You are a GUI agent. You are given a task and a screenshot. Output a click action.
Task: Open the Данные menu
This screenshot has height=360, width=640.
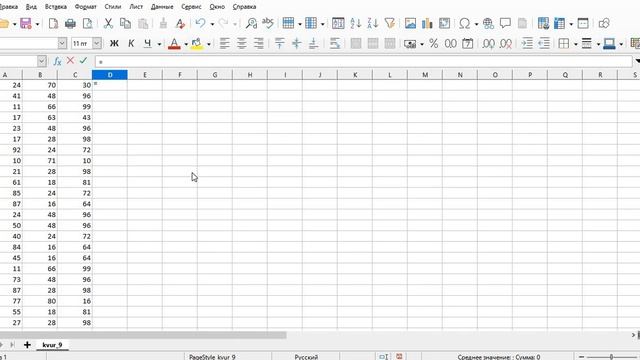[162, 7]
